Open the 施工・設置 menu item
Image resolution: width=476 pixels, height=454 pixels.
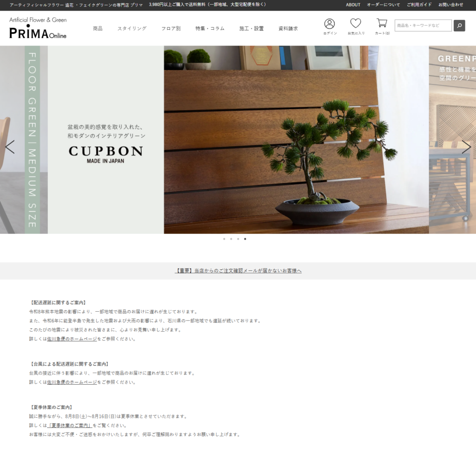click(x=251, y=28)
